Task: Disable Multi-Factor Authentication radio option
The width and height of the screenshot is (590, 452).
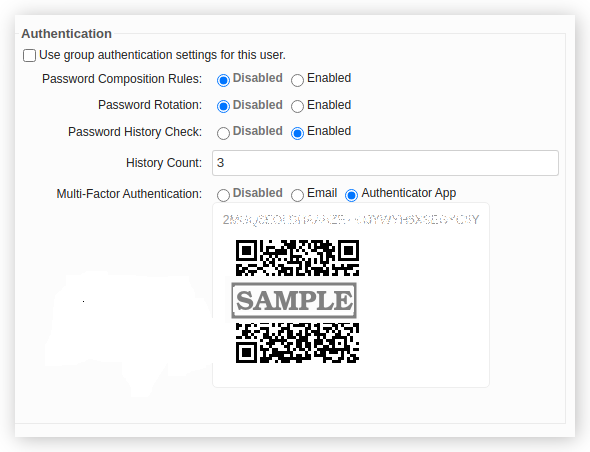Action: (x=223, y=195)
